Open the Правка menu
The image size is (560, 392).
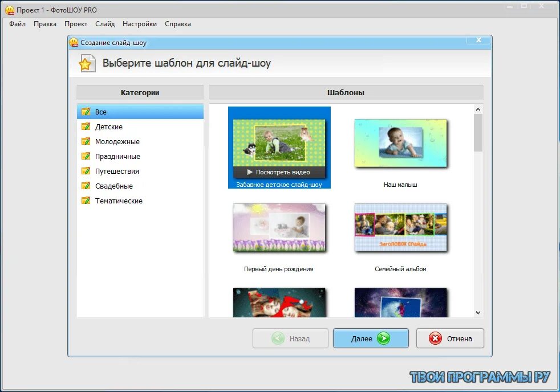44,24
